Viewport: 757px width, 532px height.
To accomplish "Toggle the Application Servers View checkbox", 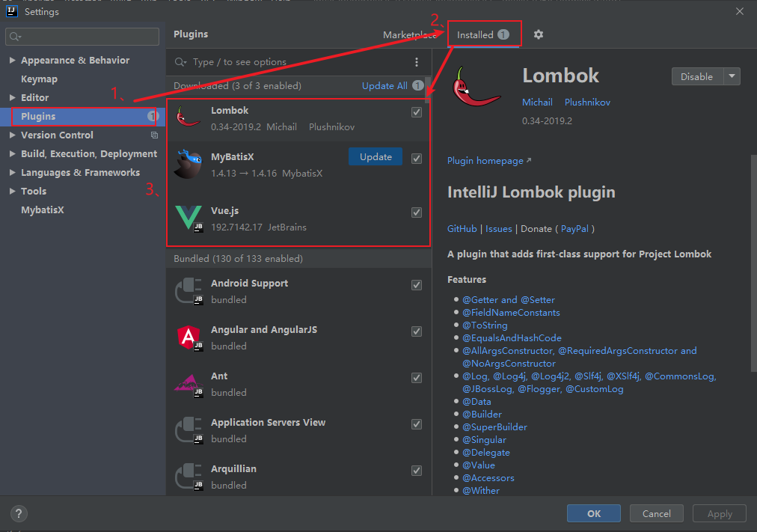I will (x=417, y=424).
